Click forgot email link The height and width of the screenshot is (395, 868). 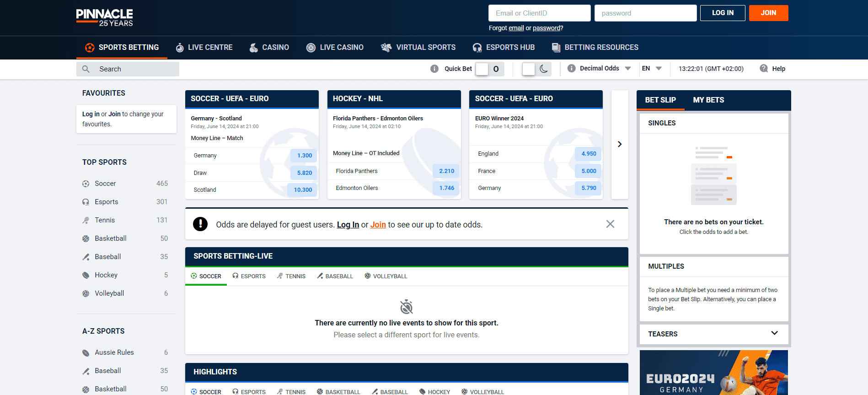point(516,28)
